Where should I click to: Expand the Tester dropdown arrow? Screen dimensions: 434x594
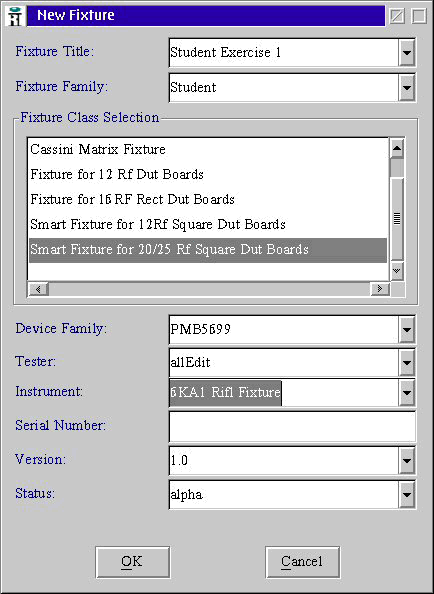[406, 363]
